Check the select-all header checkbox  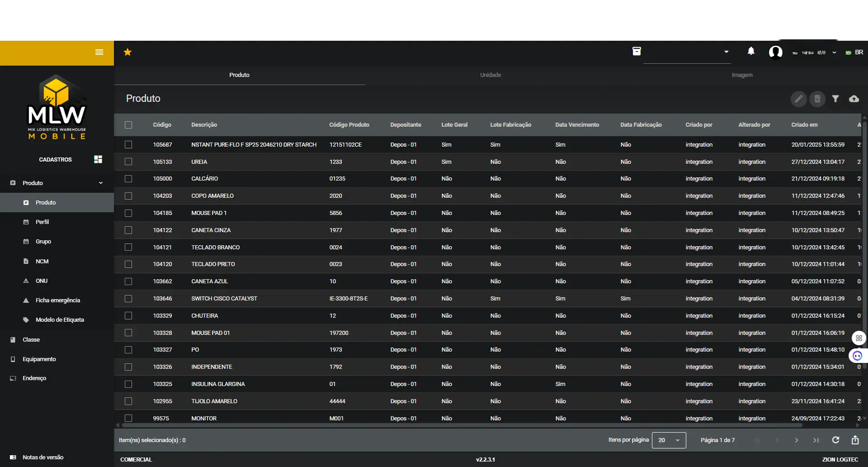point(128,125)
